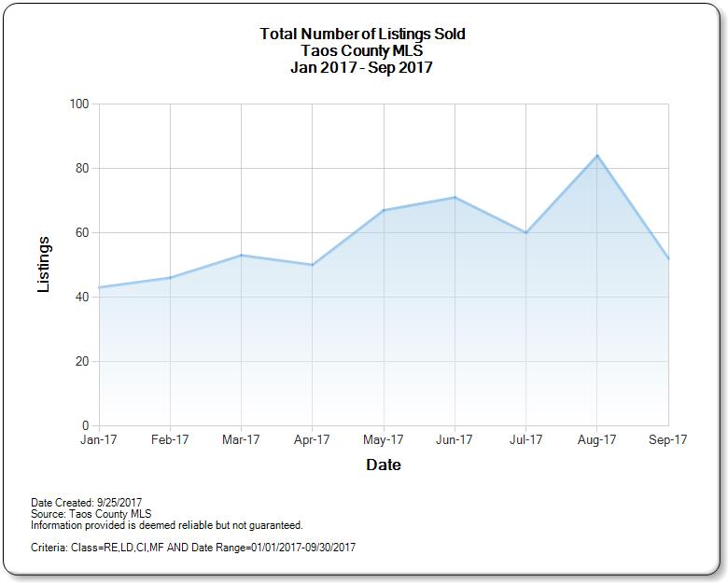Click the 100 tick on the y-axis
728x583 pixels.
78,104
